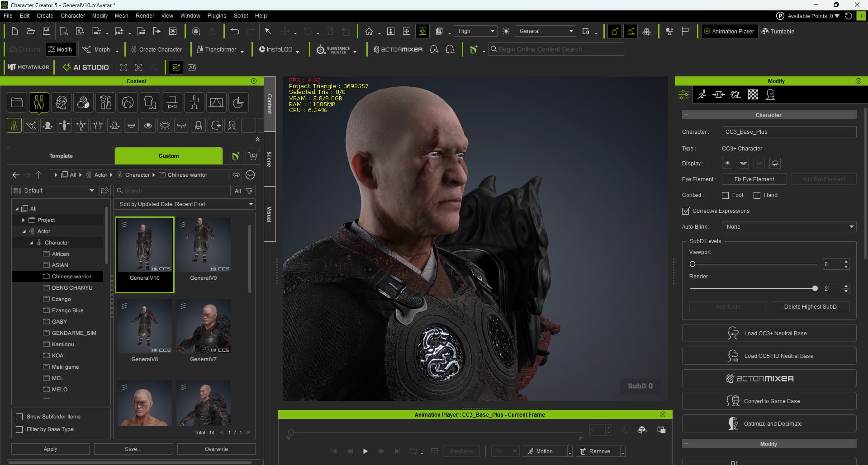Viewport: 868px width, 465px height.
Task: Play the animation in the player
Action: click(x=365, y=451)
